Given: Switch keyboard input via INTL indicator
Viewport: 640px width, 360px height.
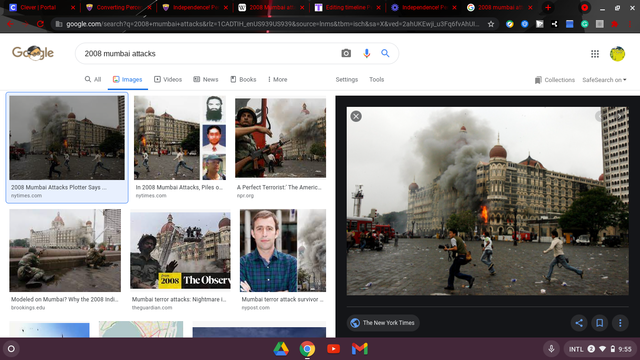Looking at the screenshot, I should pos(576,349).
